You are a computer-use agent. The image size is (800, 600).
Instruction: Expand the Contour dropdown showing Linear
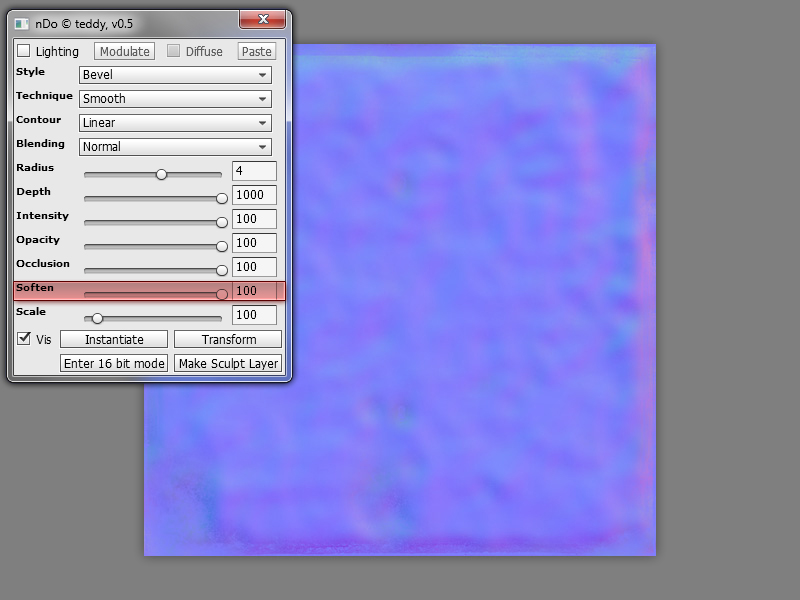(x=175, y=122)
